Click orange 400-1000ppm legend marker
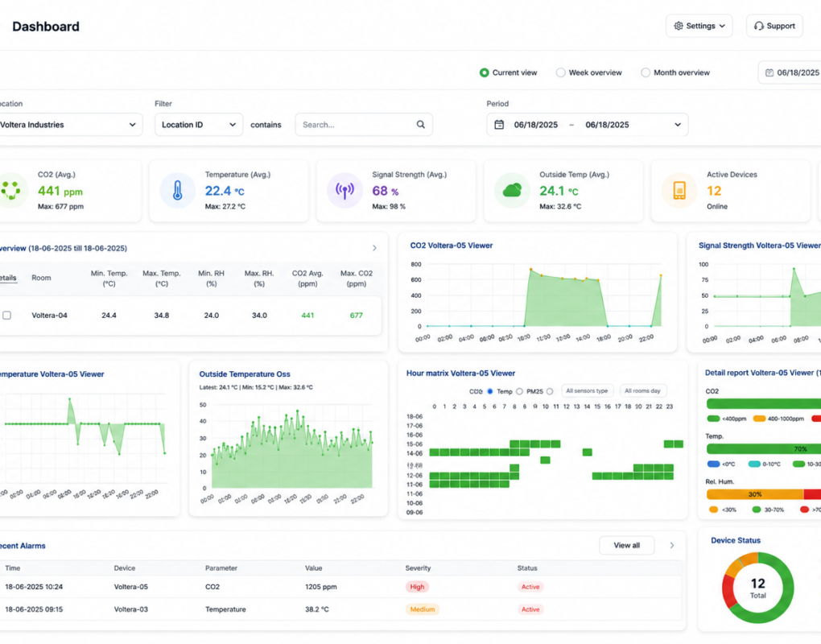This screenshot has height=644, width=821. coord(759,419)
